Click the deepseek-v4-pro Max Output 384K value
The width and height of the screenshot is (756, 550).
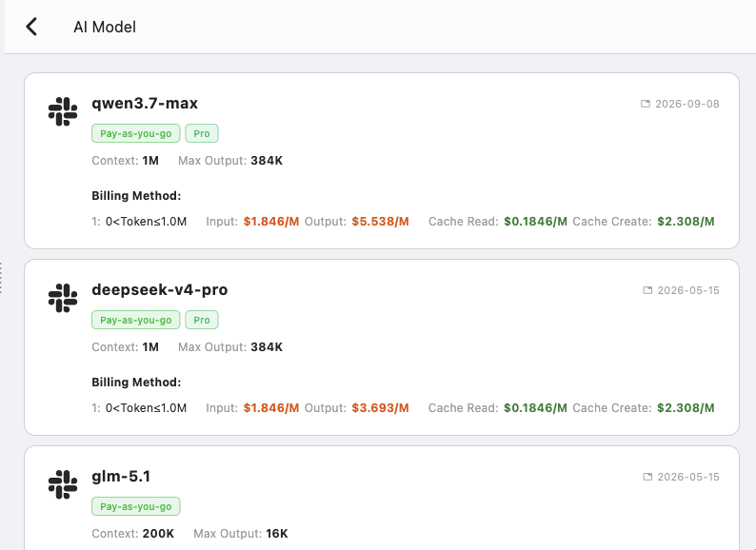click(267, 347)
